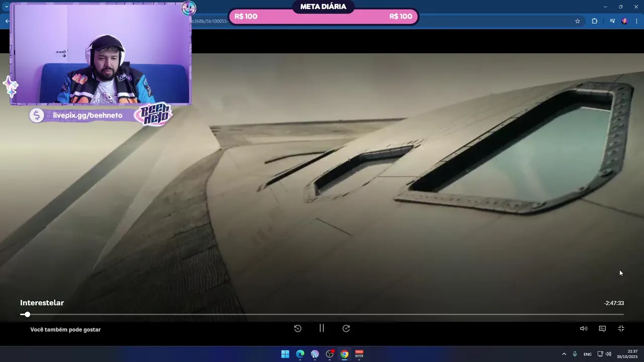Expand the hidden system tray icons
This screenshot has height=362, width=644.
[x=564, y=354]
